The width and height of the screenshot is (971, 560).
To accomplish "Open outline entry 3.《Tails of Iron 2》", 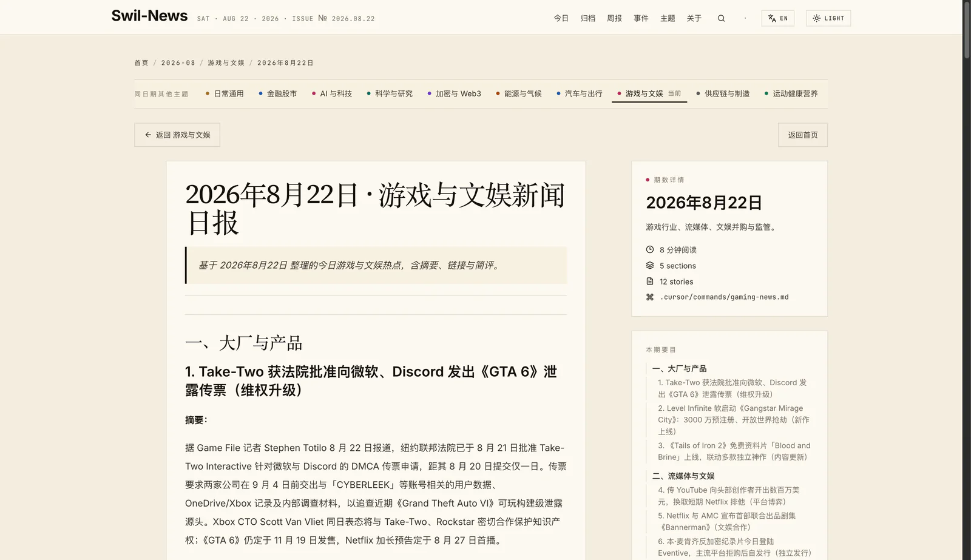I will [734, 451].
